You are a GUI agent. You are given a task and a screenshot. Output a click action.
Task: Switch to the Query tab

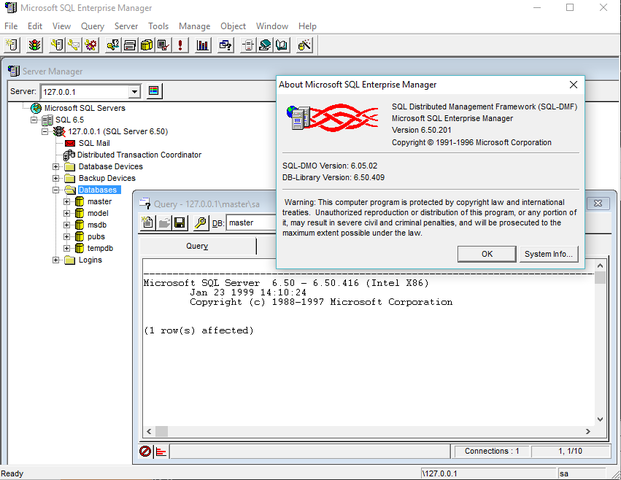pyautogui.click(x=197, y=246)
